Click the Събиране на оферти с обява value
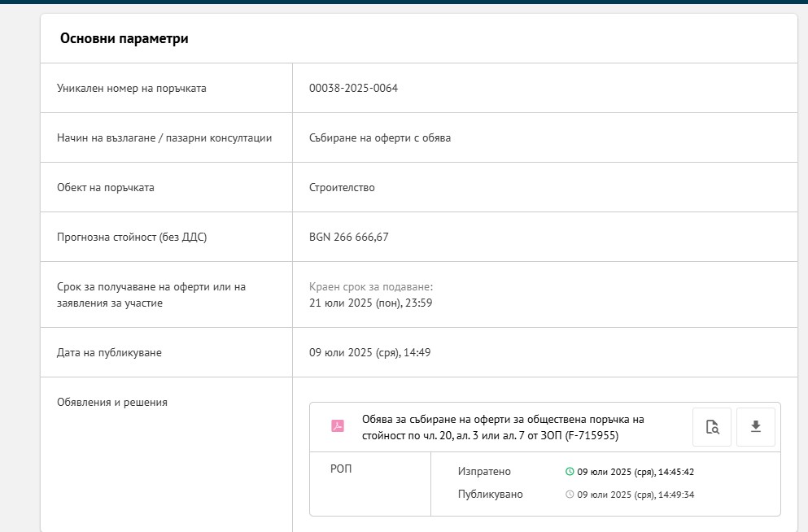 [380, 137]
